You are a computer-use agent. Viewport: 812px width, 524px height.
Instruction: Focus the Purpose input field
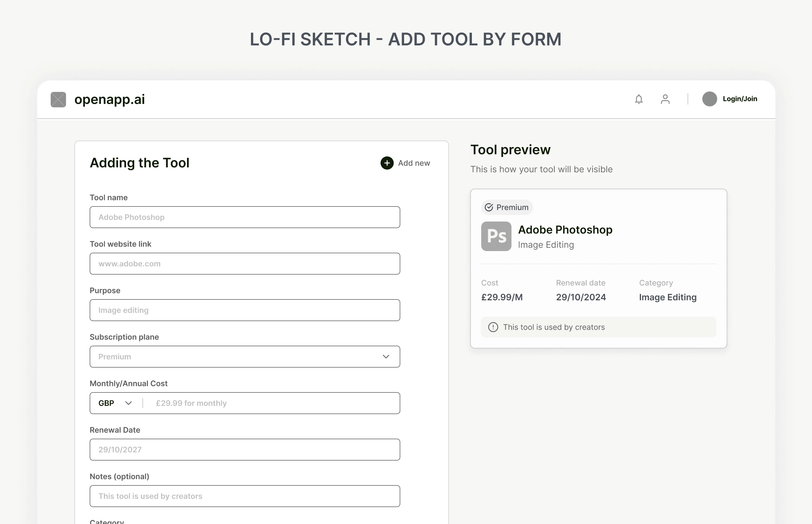tap(245, 310)
